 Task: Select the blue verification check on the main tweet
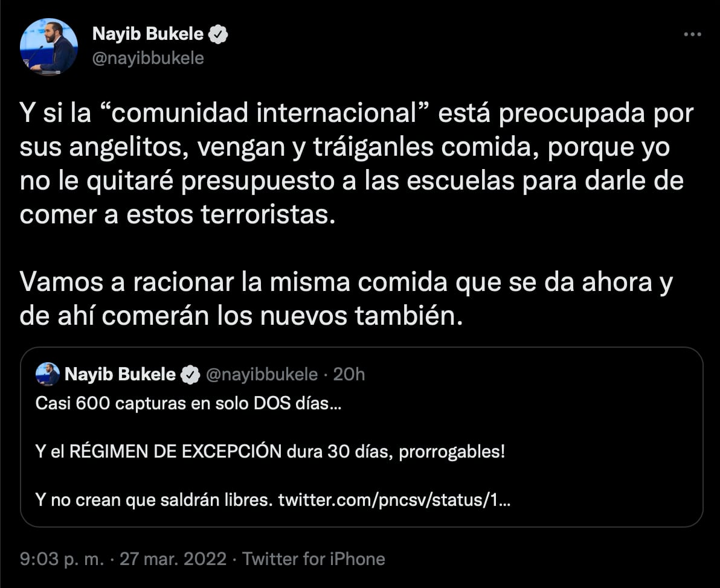click(219, 34)
